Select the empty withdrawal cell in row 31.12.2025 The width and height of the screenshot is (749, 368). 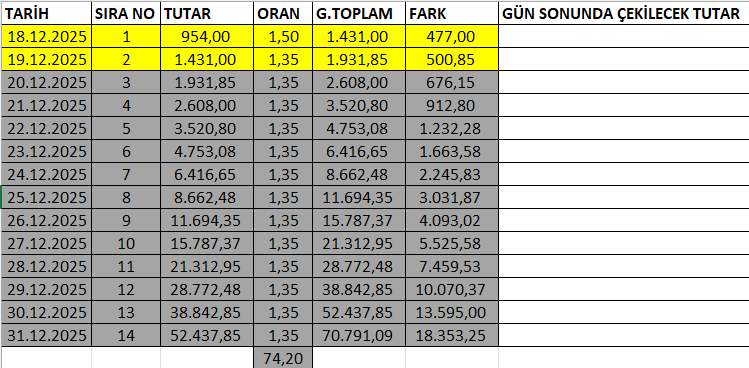pos(623,335)
